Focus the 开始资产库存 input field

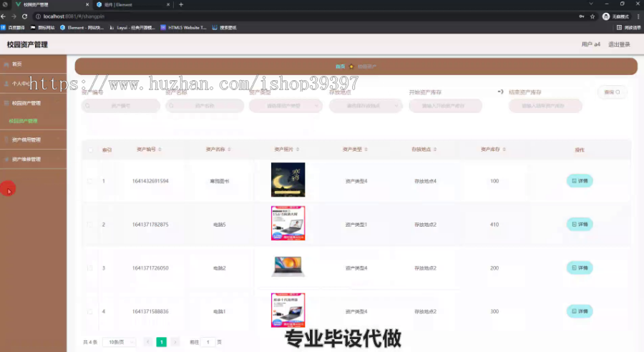[445, 106]
